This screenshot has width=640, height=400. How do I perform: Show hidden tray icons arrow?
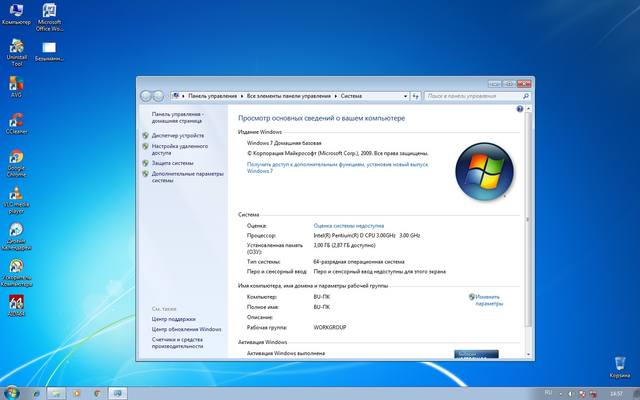click(x=560, y=394)
